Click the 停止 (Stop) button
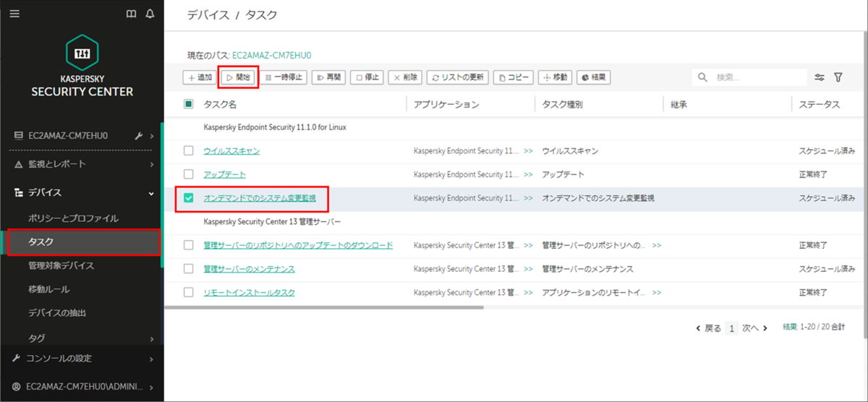This screenshot has width=868, height=402. click(x=367, y=77)
